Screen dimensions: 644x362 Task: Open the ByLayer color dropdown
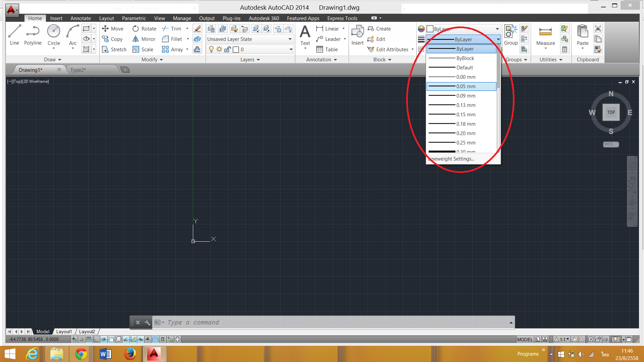463,29
